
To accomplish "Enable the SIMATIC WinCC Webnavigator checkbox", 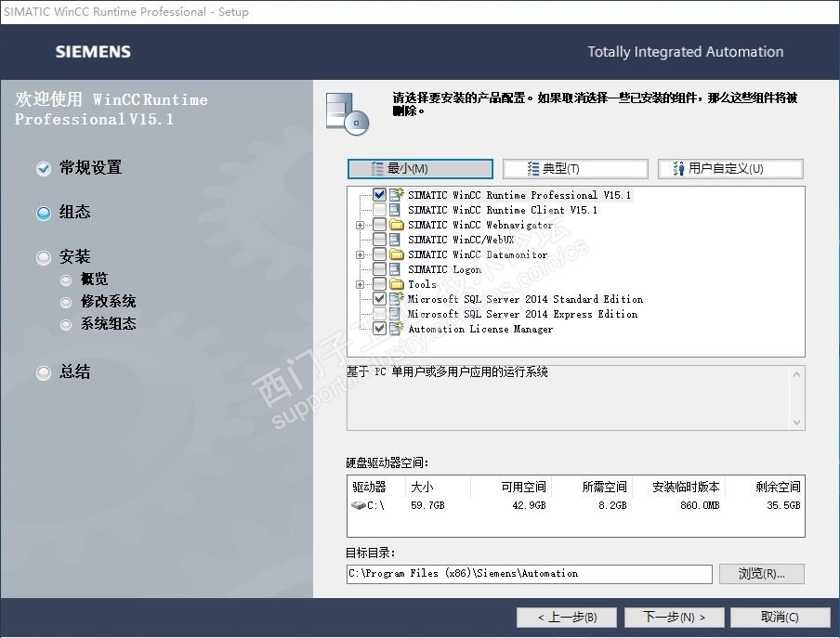I will tap(379, 224).
